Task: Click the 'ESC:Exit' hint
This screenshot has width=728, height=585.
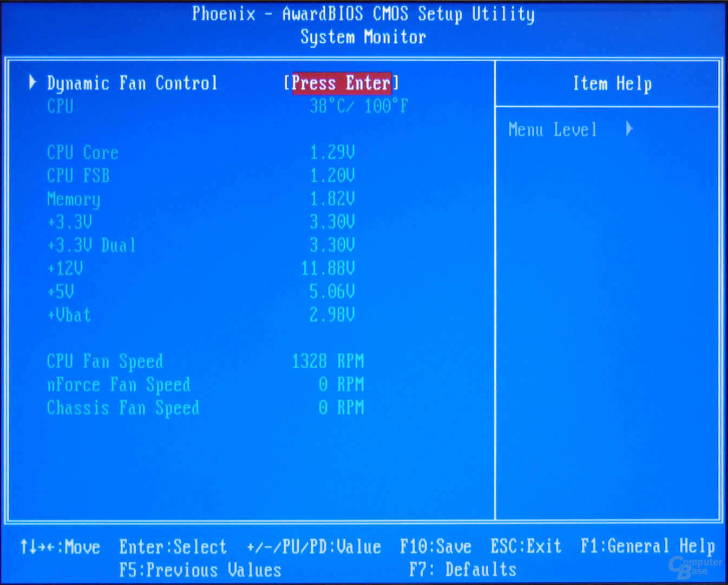Action: pos(526,547)
